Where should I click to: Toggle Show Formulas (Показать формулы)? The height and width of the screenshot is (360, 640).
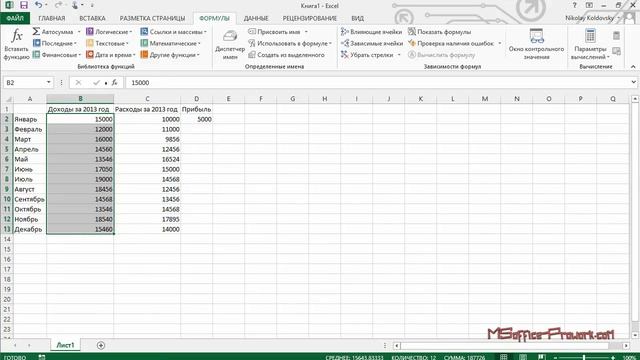point(440,32)
